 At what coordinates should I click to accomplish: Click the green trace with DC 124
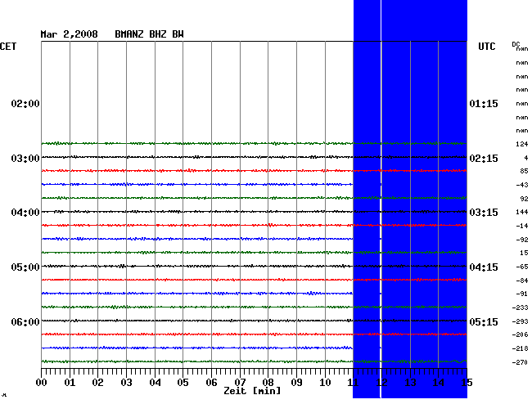tap(254, 143)
